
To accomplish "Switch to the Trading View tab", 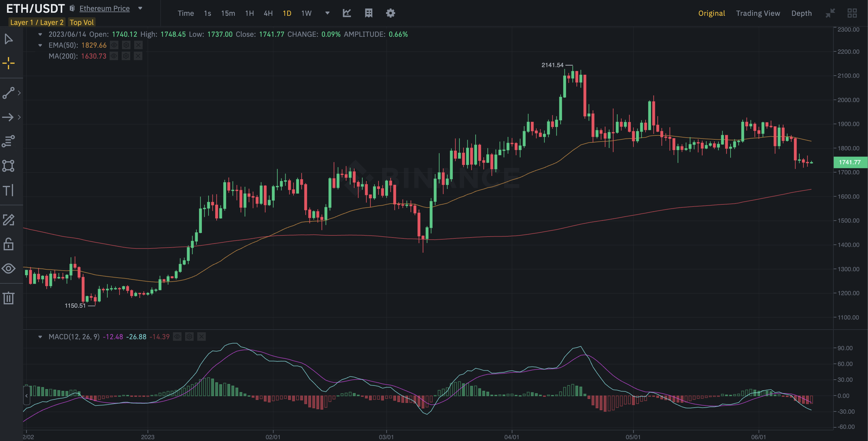I will (758, 13).
